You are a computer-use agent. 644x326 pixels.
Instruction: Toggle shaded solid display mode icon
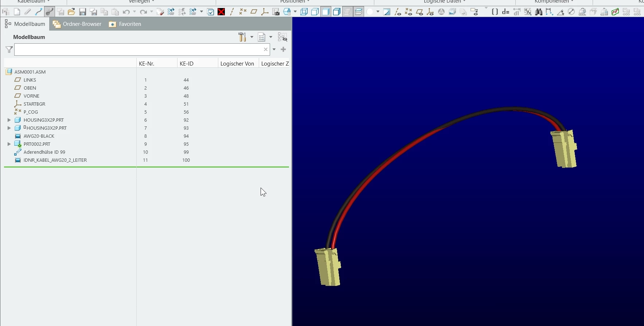pos(326,12)
